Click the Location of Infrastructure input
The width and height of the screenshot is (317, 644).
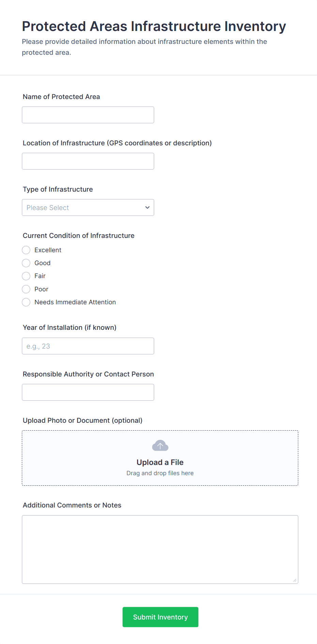(x=88, y=161)
